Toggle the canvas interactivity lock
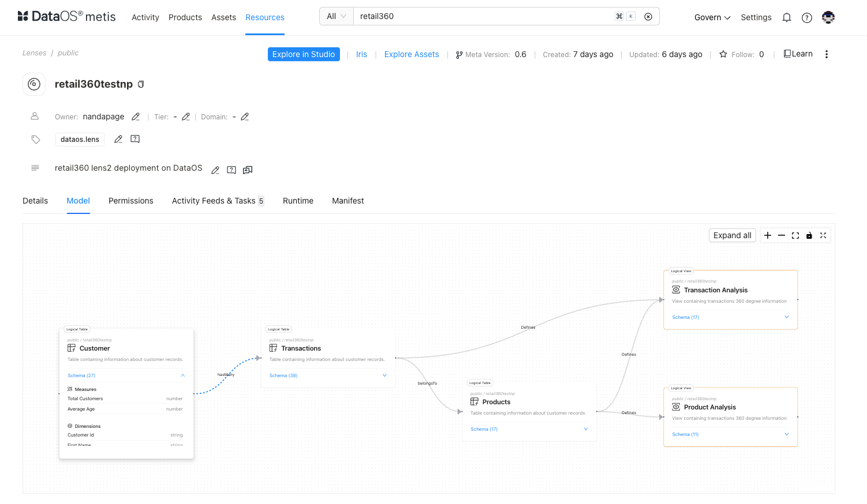 (809, 235)
